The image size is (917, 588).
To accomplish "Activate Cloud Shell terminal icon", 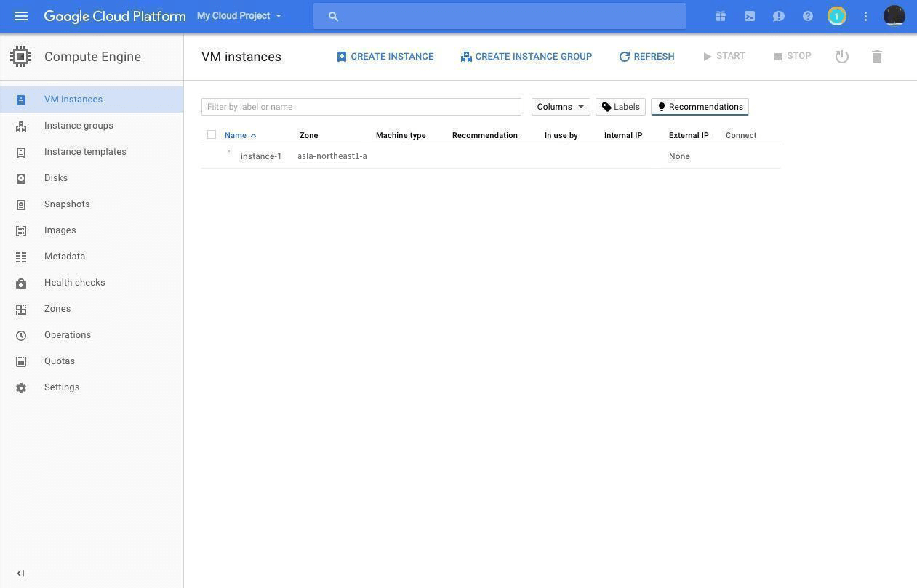I will click(x=750, y=16).
